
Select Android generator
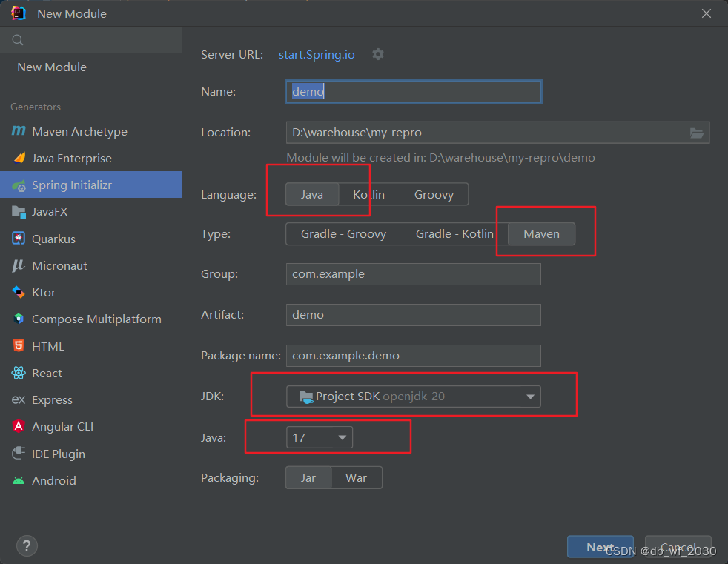coord(91,480)
